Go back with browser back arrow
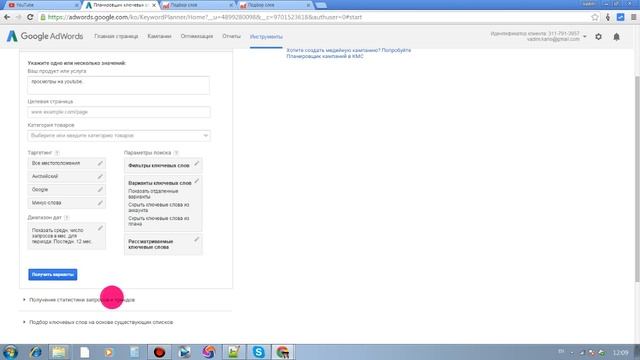The height and width of the screenshot is (360, 640). click(x=7, y=17)
